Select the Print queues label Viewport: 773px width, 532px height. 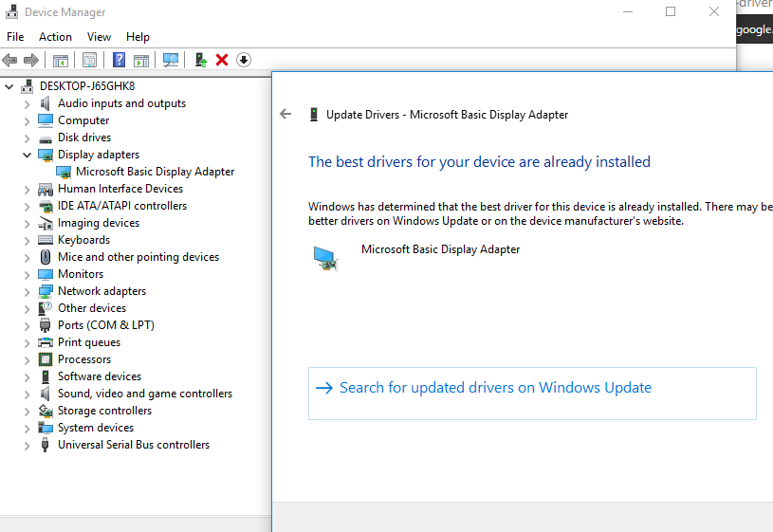(89, 342)
